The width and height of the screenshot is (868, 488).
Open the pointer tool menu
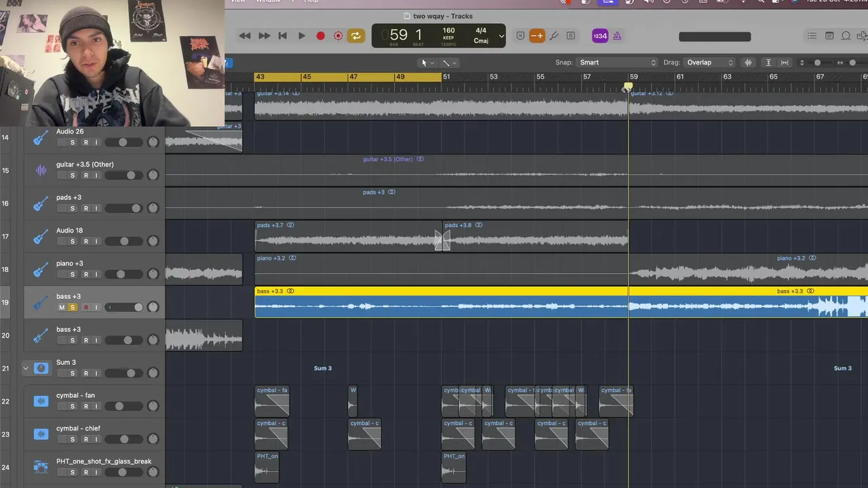[x=427, y=62]
